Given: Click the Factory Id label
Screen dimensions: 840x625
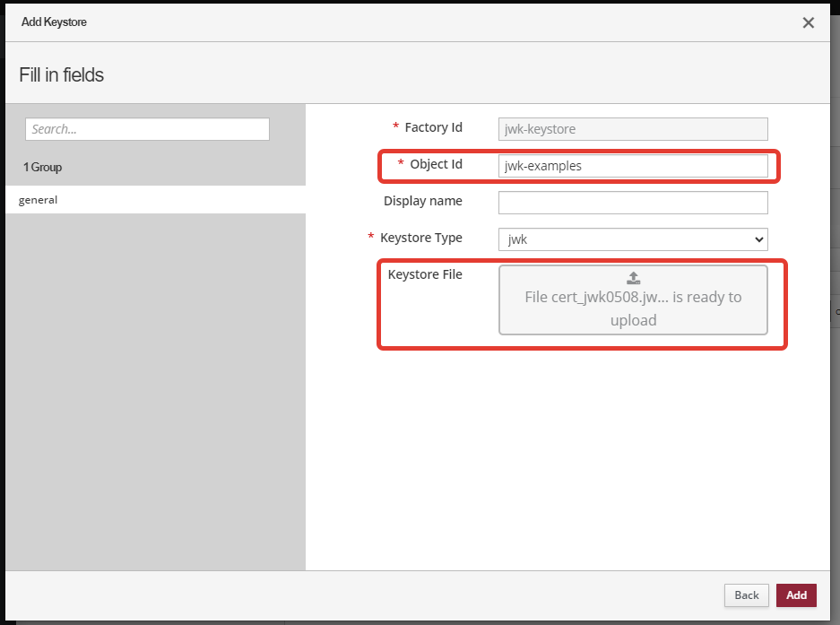Looking at the screenshot, I should (x=433, y=128).
